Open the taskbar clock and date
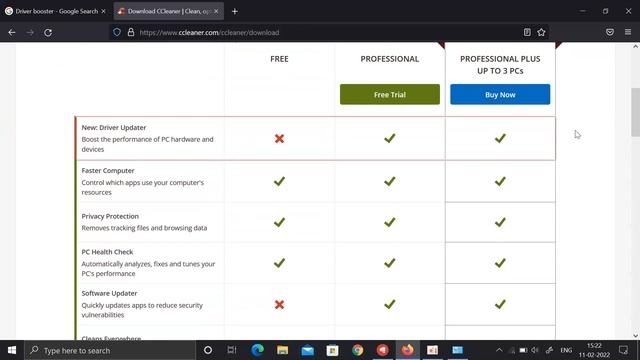The width and height of the screenshot is (640, 360). [x=594, y=350]
